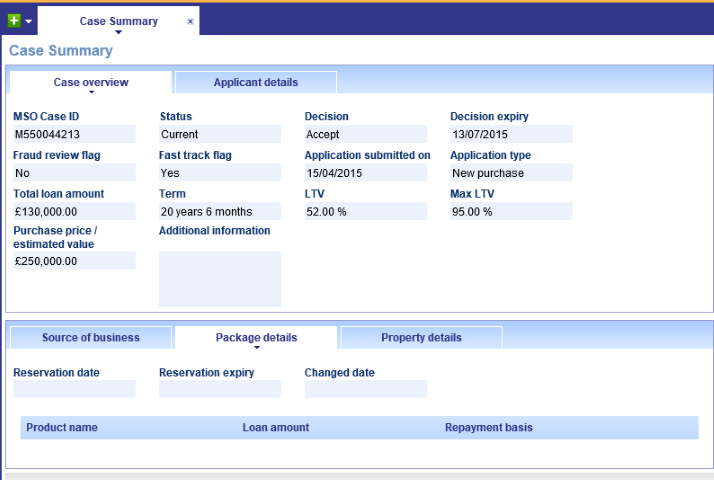Click the Repayment basis column header
714x480 pixels.
pos(488,427)
